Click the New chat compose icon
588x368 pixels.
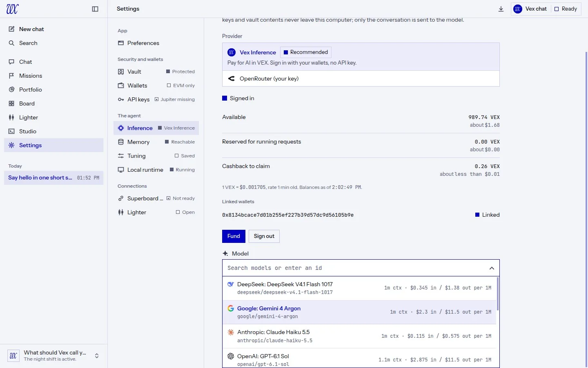click(11, 29)
